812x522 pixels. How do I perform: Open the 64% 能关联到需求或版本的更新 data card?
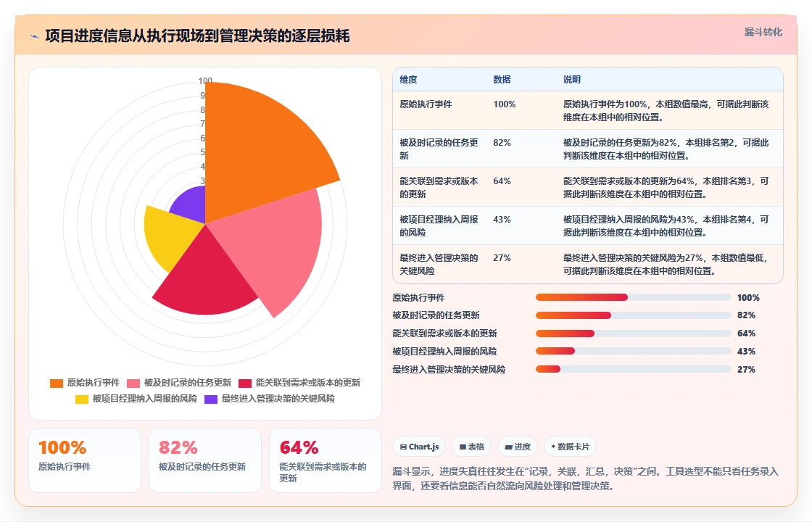click(326, 460)
